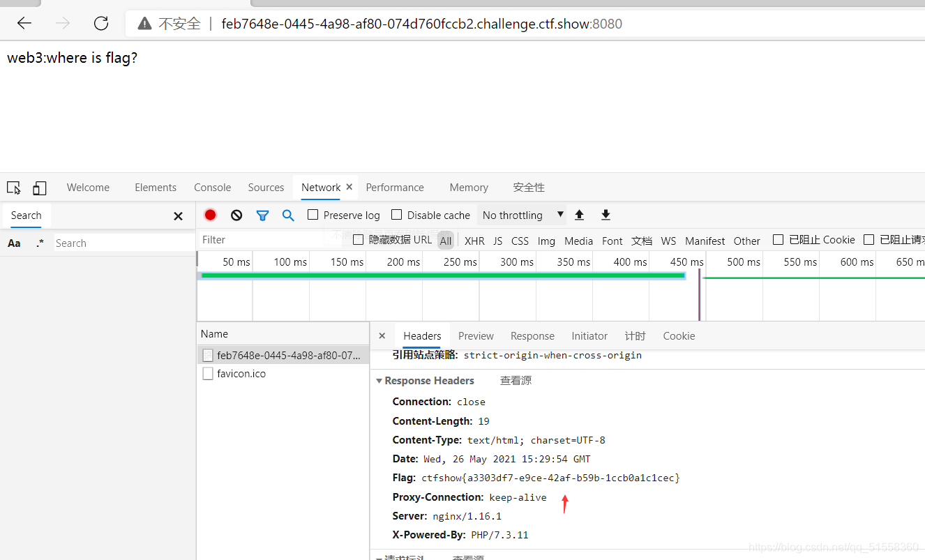The width and height of the screenshot is (925, 560).
Task: Toggle regular expression .* button
Action: (40, 243)
